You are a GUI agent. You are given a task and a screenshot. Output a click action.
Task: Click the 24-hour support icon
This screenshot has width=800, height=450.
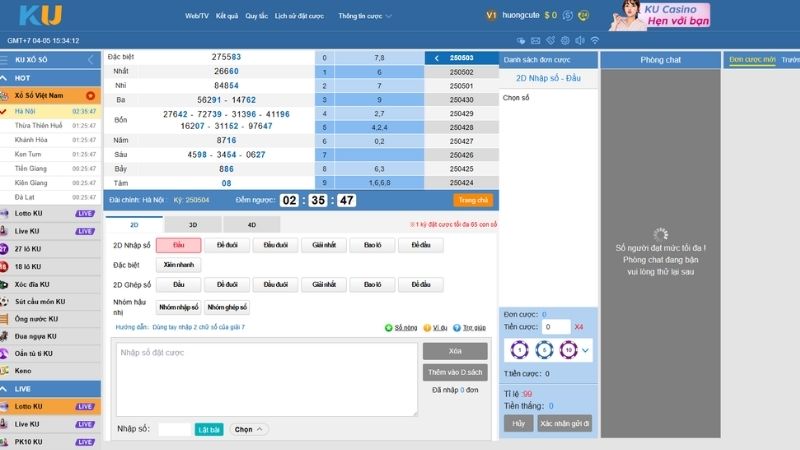[x=584, y=16]
